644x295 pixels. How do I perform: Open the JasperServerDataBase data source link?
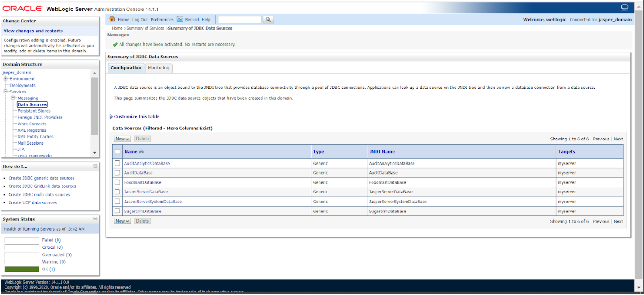pyautogui.click(x=146, y=192)
